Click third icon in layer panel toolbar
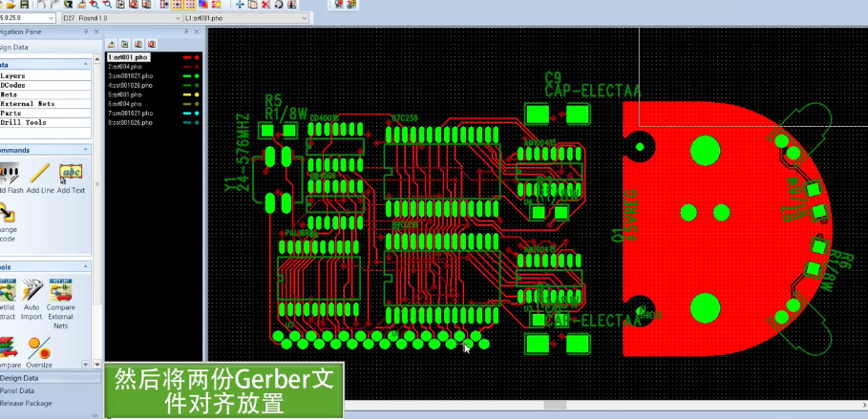 point(138,44)
